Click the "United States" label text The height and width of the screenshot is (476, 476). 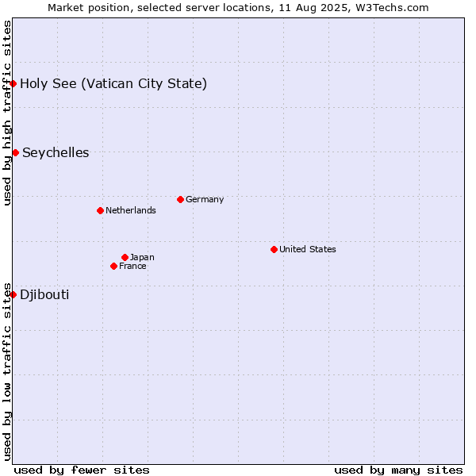point(308,249)
